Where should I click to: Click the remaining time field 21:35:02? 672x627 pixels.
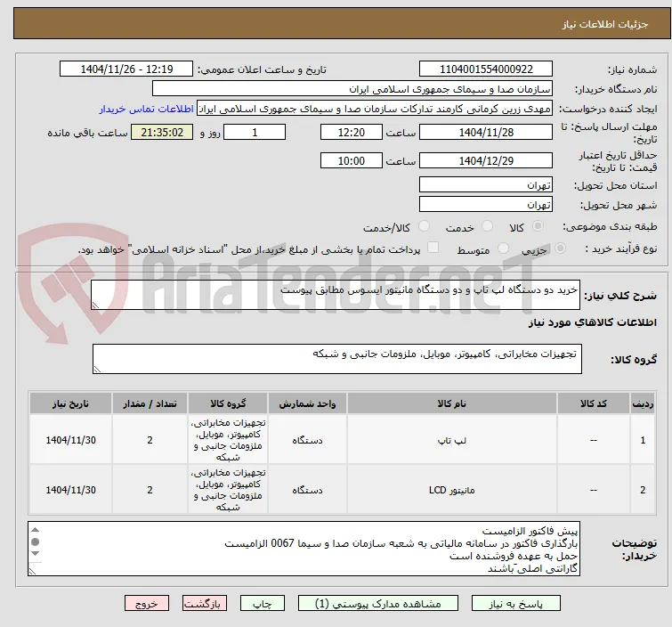[162, 132]
